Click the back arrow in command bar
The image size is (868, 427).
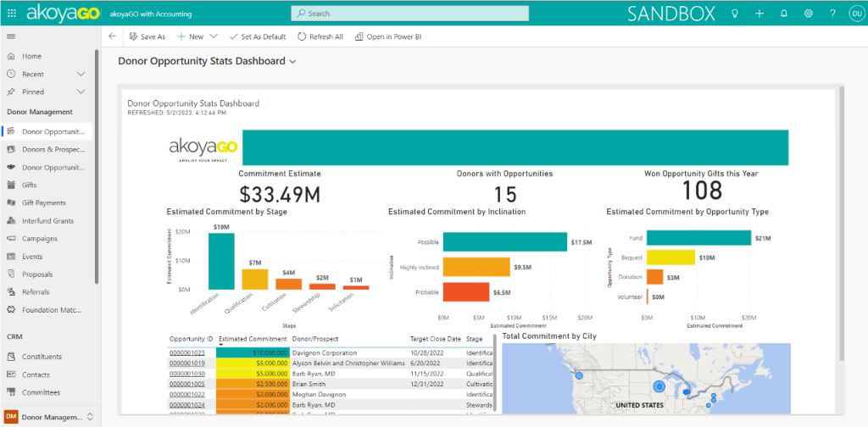[113, 36]
